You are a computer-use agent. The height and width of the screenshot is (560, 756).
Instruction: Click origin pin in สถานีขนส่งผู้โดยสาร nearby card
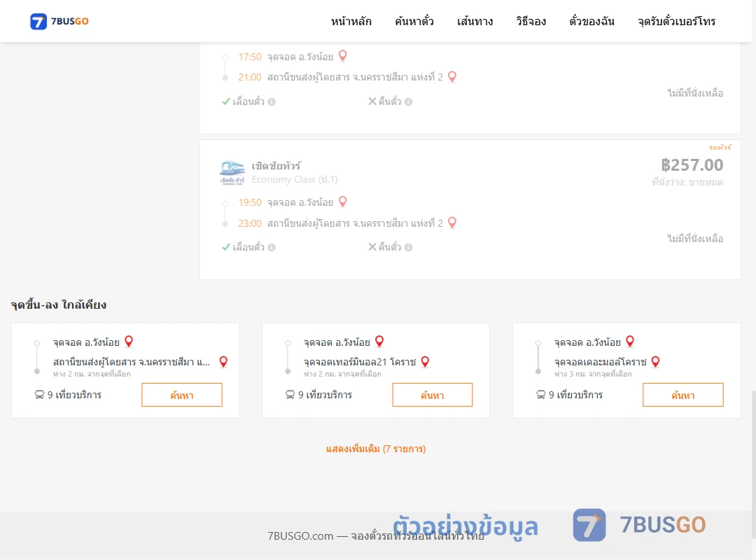[x=129, y=342]
